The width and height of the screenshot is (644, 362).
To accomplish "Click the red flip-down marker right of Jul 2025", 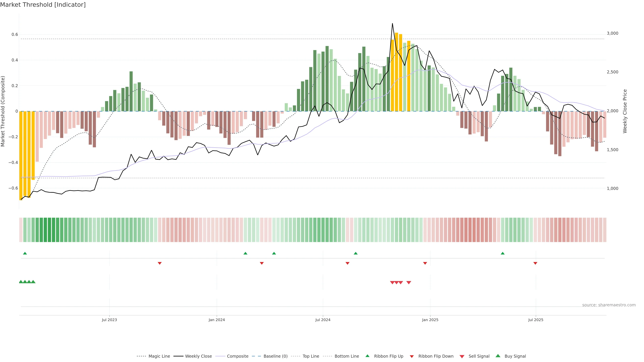I will click(x=535, y=263).
